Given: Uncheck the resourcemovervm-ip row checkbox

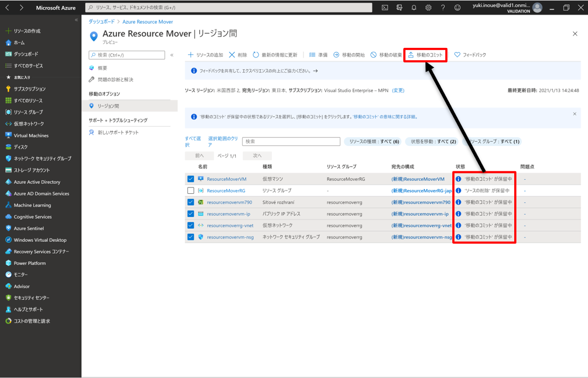Looking at the screenshot, I should (191, 214).
